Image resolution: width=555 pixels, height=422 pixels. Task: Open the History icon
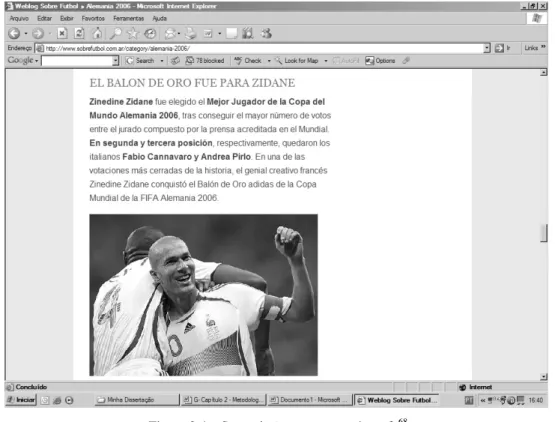pos(150,34)
